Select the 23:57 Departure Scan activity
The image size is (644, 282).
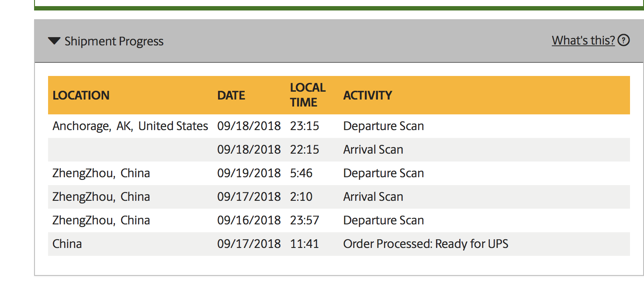tap(384, 220)
